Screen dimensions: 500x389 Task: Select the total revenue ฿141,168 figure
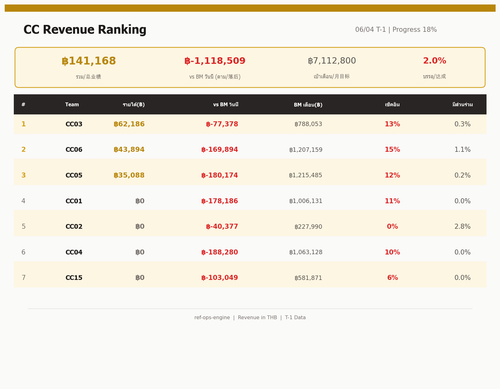89,61
